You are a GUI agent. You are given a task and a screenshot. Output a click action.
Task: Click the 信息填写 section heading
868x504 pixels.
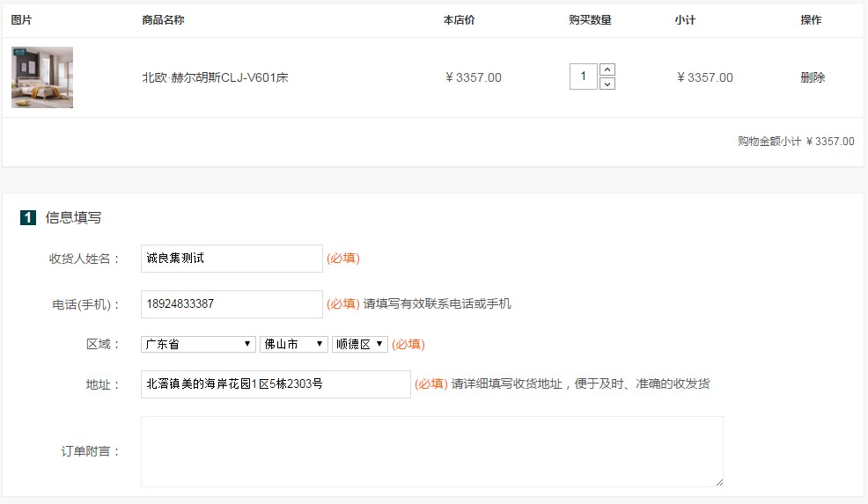(x=73, y=217)
